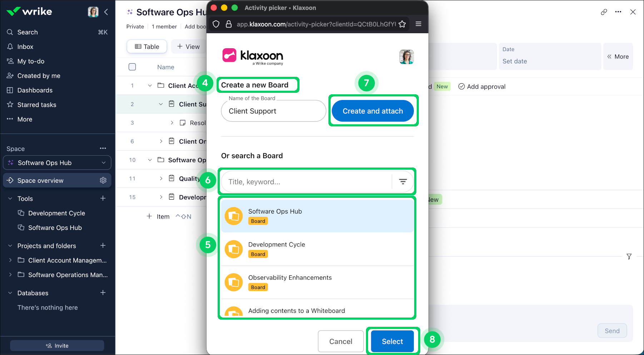The width and height of the screenshot is (644, 355).
Task: Click the lock icon in the address bar
Action: click(x=229, y=24)
